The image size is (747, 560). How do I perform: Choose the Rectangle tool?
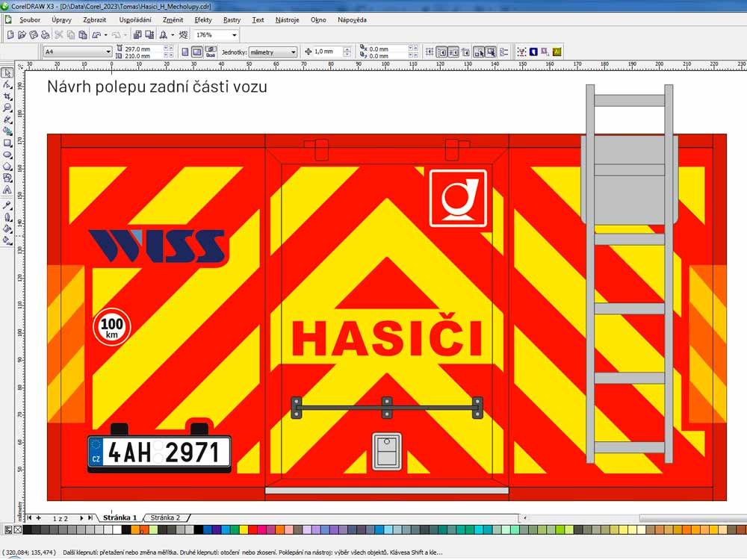(x=7, y=143)
